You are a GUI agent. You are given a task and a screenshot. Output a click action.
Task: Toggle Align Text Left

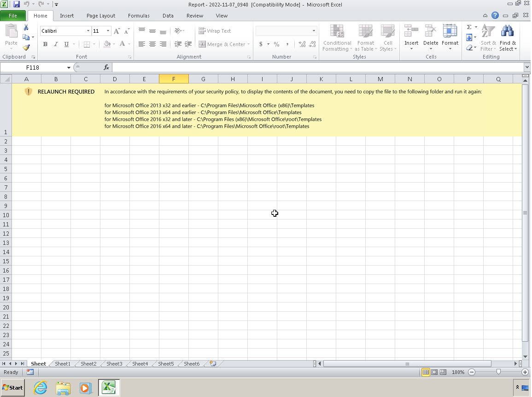(142, 44)
